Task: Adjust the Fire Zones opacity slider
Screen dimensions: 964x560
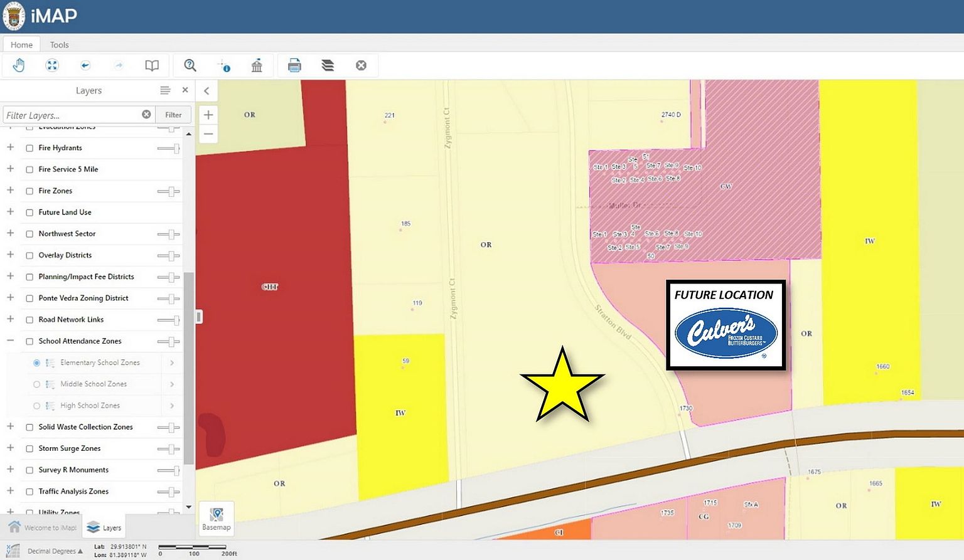Action: pos(168,191)
